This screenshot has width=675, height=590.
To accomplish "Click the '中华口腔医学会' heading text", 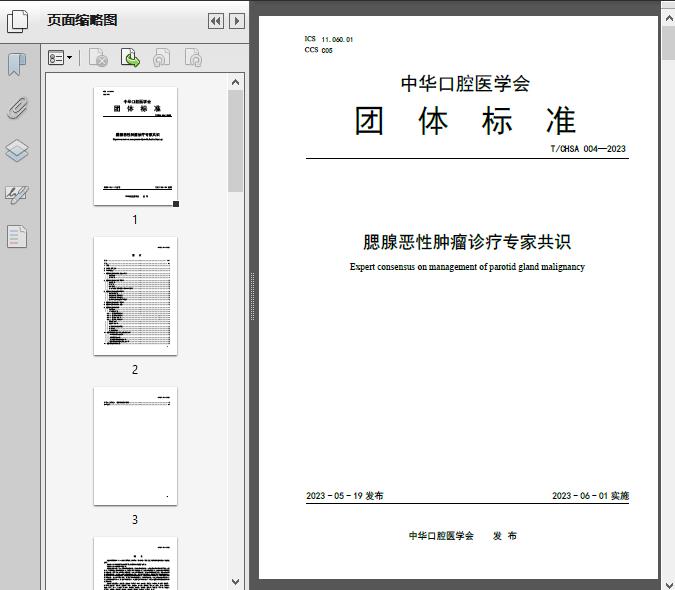I will point(465,83).
